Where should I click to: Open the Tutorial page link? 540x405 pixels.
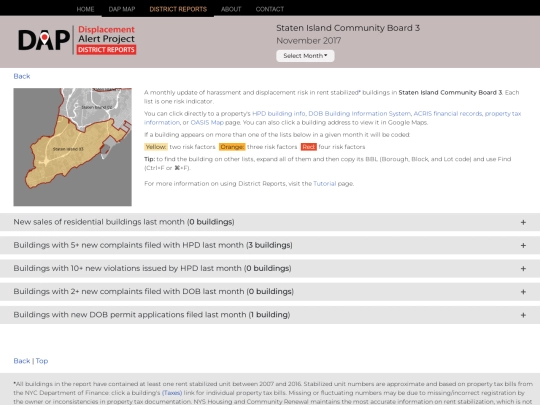(x=324, y=184)
